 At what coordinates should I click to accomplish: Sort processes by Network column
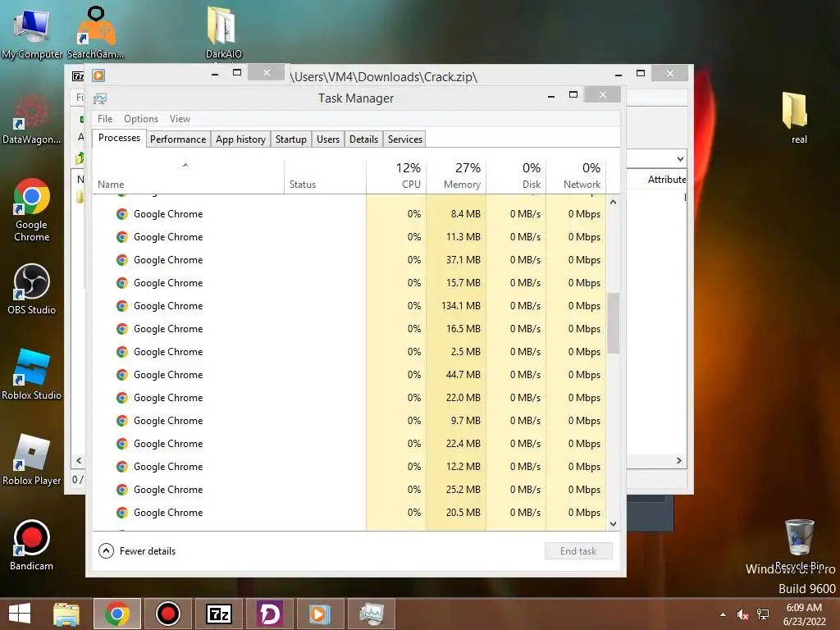(x=577, y=177)
